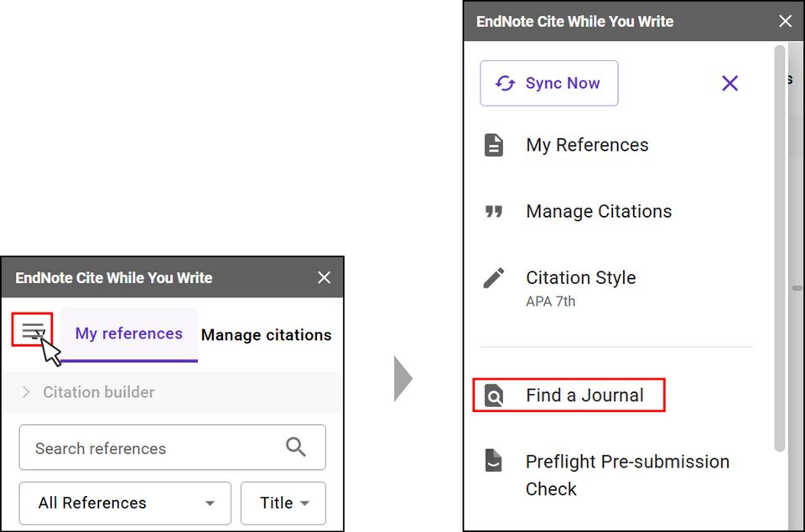Click the sync arrows icon in Sync Now
The width and height of the screenshot is (805, 532).
pos(505,83)
